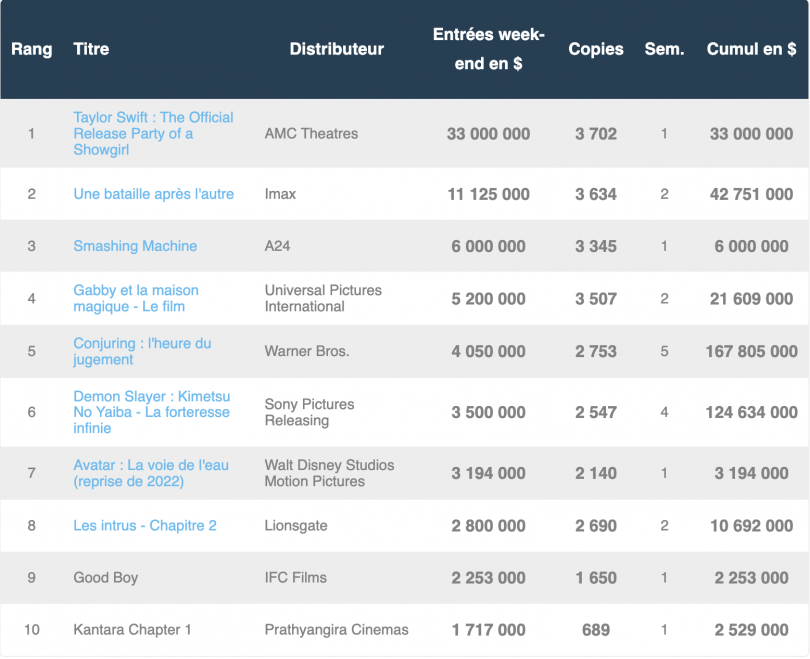Click the 'Une bataille après l'autre' title

pos(153,194)
